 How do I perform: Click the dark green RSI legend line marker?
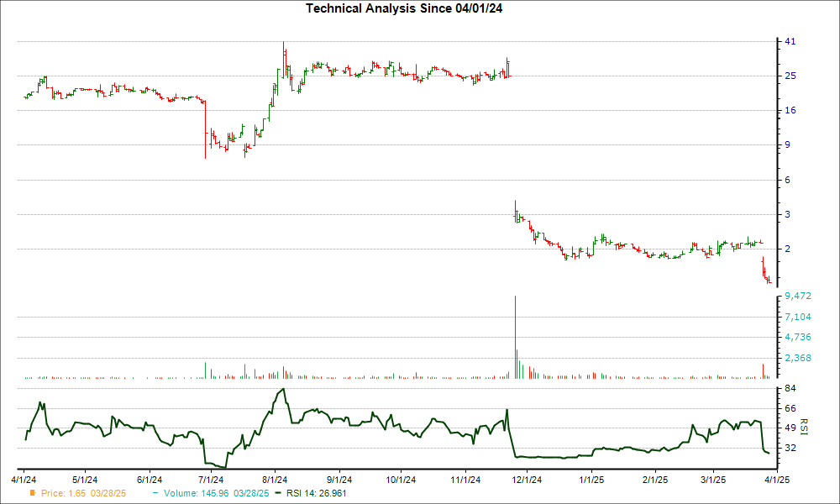coord(278,493)
